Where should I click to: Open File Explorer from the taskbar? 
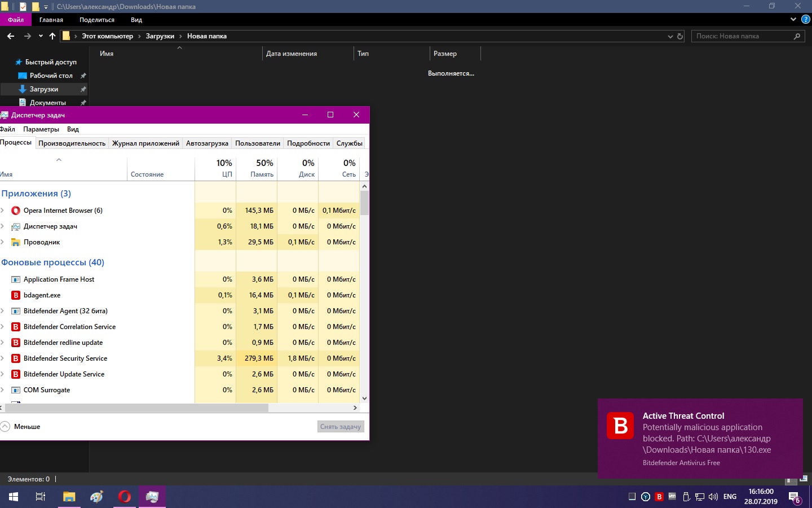[69, 497]
